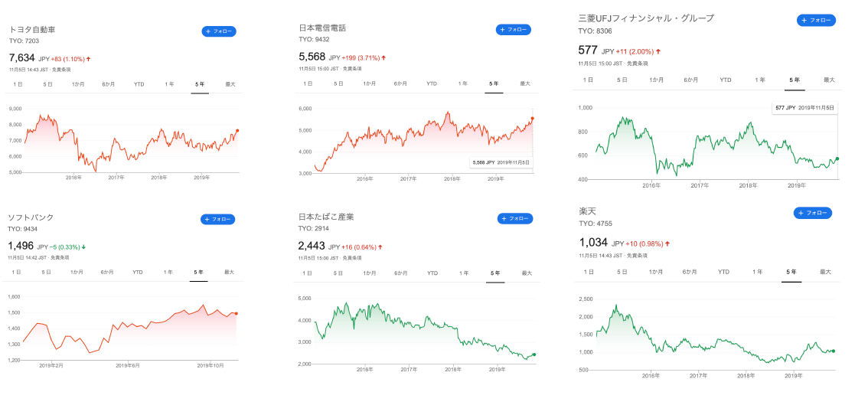Screen dimensions: 868x415
Task: Click the 免責条項 link under 楽天 price
Action: [x=637, y=256]
